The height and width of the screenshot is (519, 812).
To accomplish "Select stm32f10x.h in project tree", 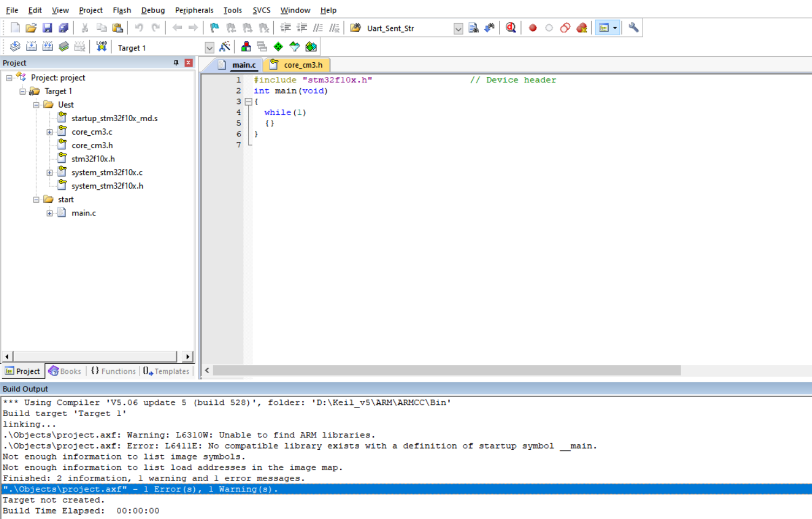I will 93,159.
